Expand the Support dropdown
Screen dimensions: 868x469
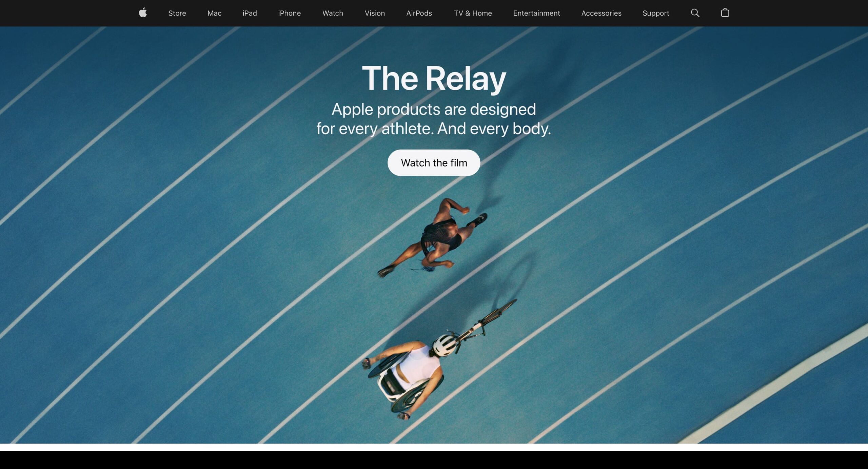655,13
